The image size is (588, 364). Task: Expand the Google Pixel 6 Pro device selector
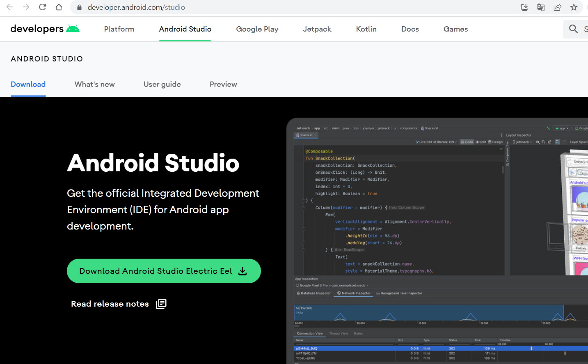[332, 285]
